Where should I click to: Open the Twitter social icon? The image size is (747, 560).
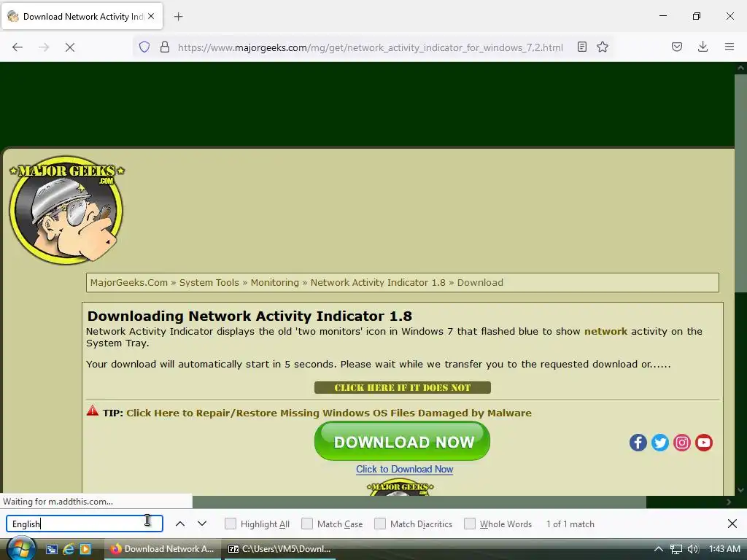click(x=659, y=443)
